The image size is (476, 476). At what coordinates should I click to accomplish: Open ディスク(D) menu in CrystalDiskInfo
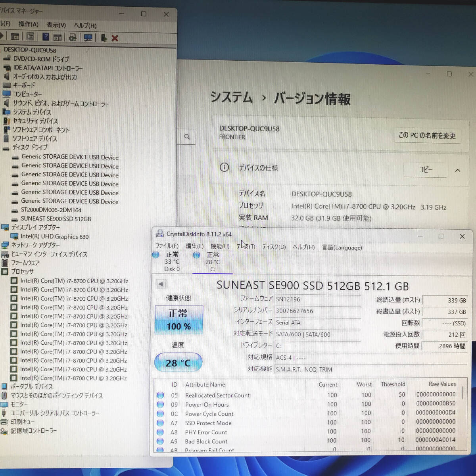[274, 247]
